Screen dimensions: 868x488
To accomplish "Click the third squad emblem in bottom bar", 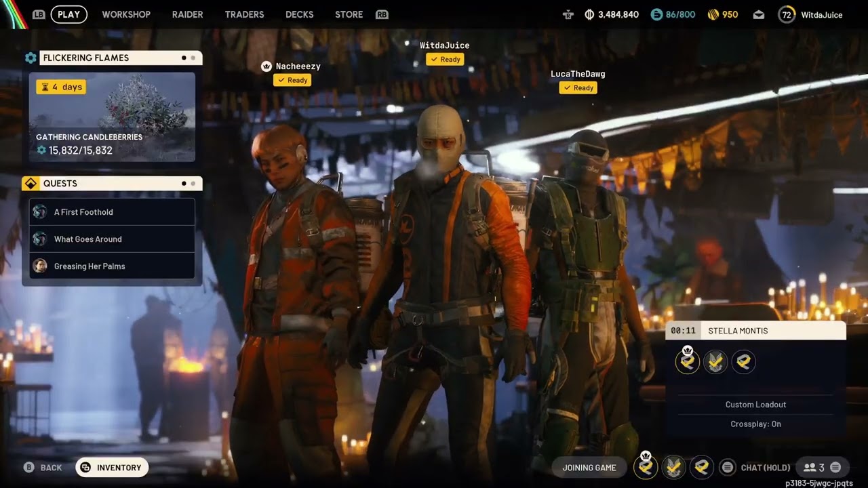I will point(701,467).
